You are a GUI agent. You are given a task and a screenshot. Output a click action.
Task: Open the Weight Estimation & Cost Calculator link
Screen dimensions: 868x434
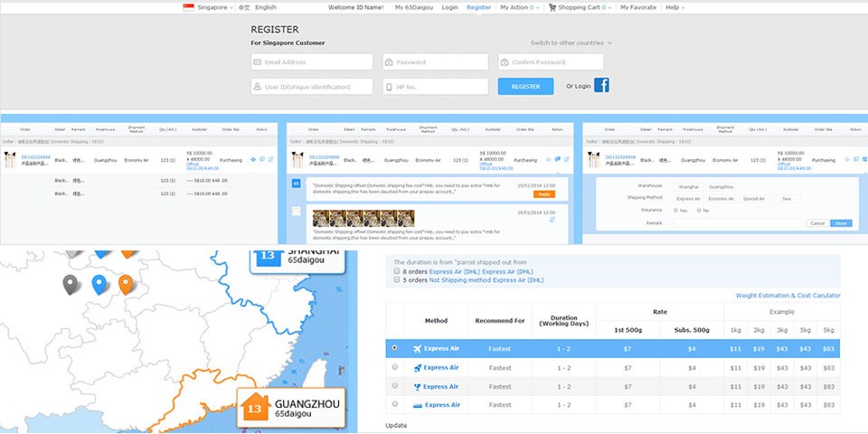tap(788, 296)
